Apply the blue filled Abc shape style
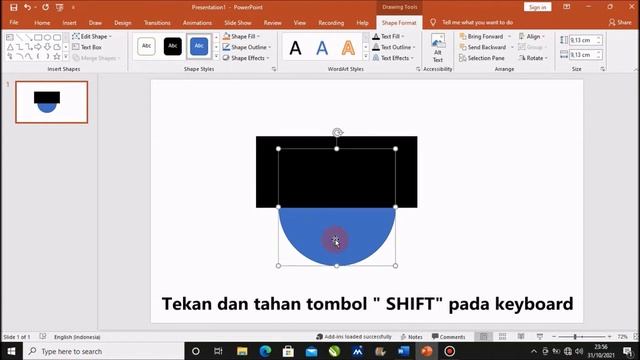This screenshot has height=360, width=640. coord(199,46)
